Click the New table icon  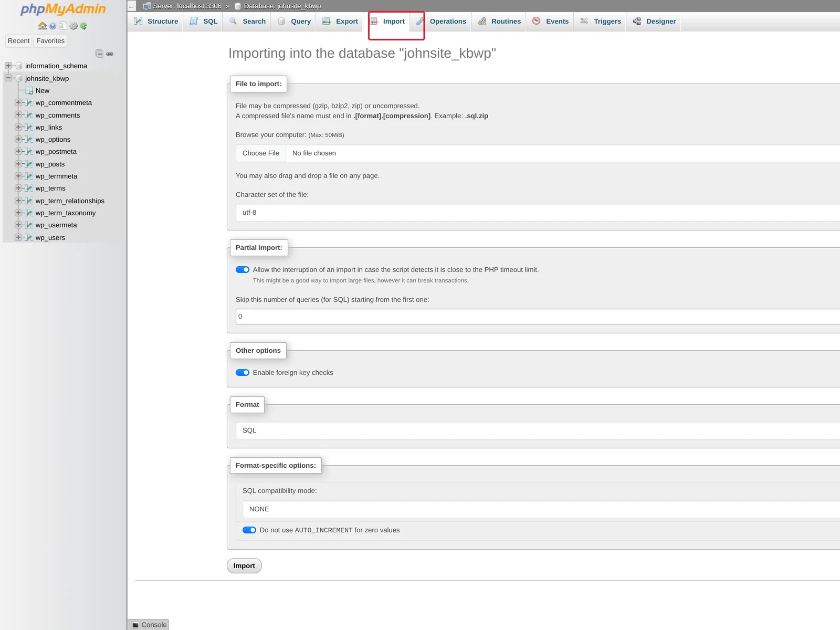29,91
